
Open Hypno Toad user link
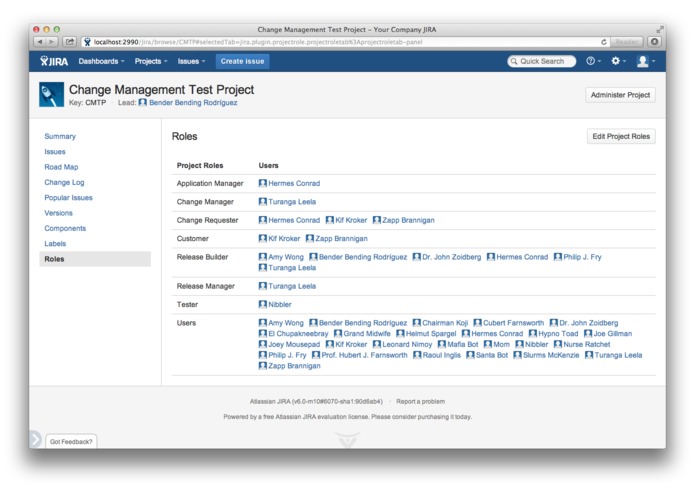click(x=558, y=333)
